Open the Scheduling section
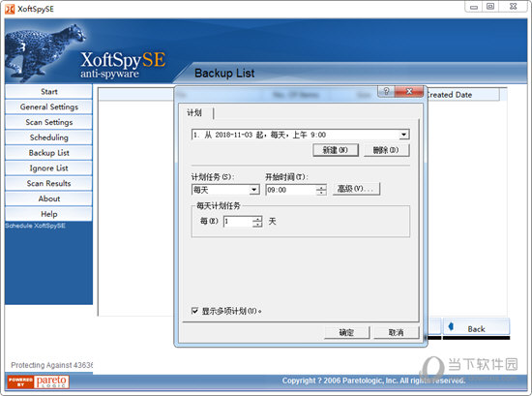Image resolution: width=532 pixels, height=396 pixels. point(48,137)
